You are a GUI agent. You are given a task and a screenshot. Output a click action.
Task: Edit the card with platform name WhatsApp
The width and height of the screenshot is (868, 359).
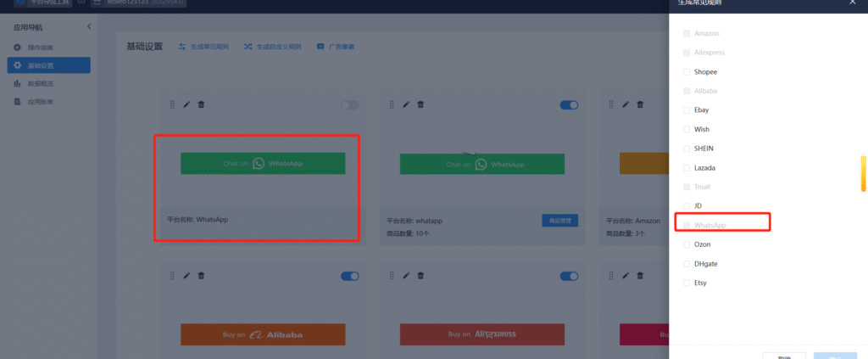186,104
